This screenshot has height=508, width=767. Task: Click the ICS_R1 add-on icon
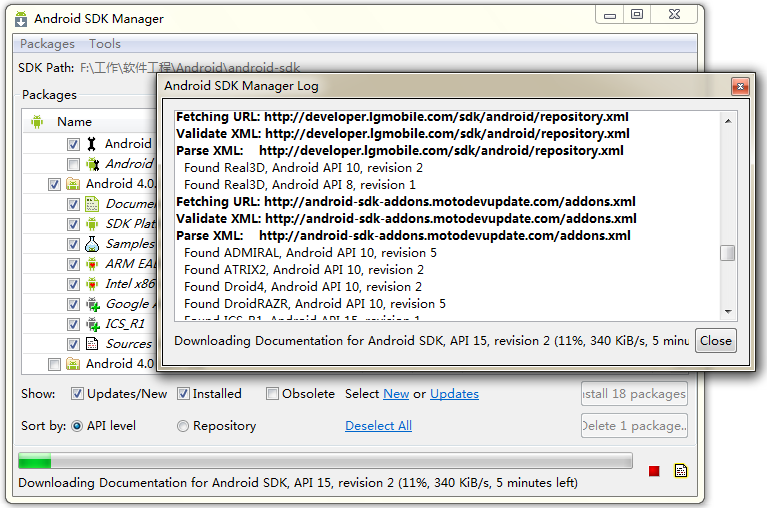click(92, 324)
